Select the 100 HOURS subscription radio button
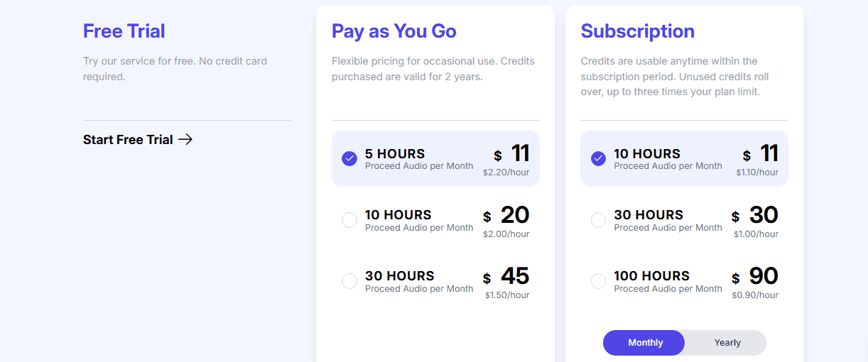 click(x=599, y=281)
